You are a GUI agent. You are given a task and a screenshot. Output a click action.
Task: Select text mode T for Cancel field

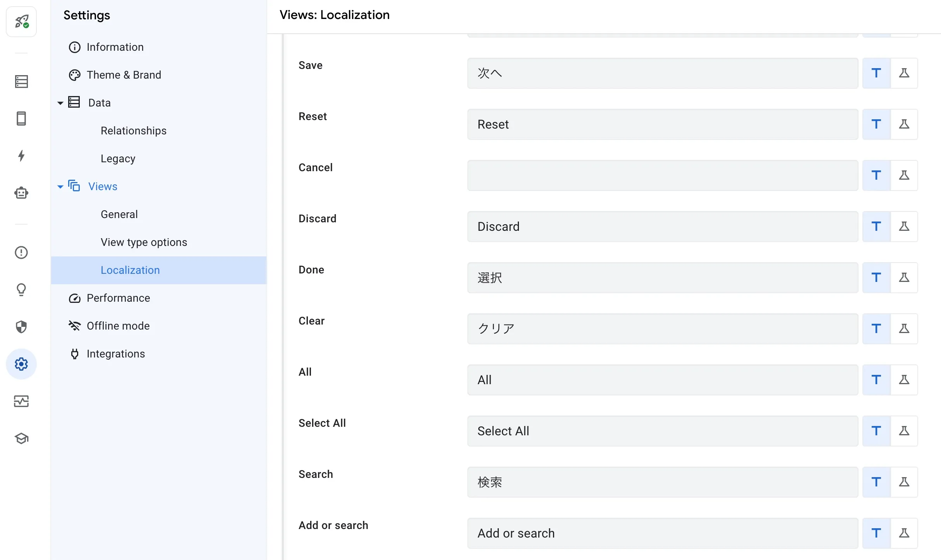[x=876, y=175]
